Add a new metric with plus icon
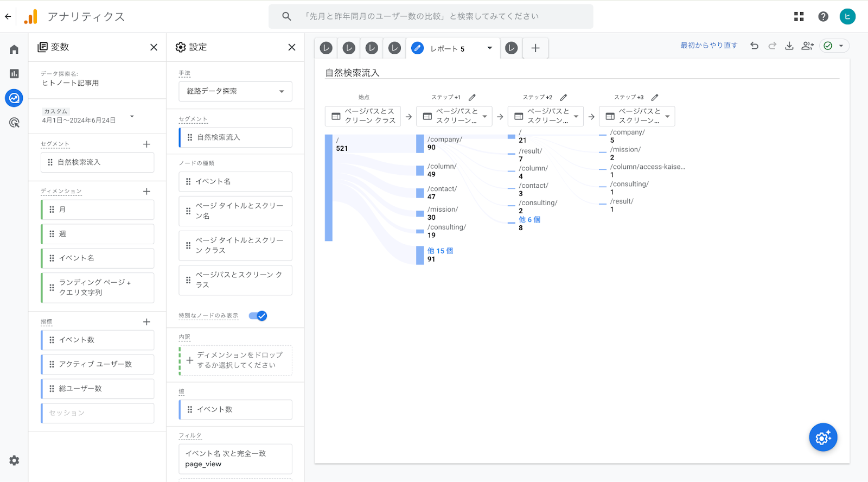This screenshot has height=482, width=868. 146,322
